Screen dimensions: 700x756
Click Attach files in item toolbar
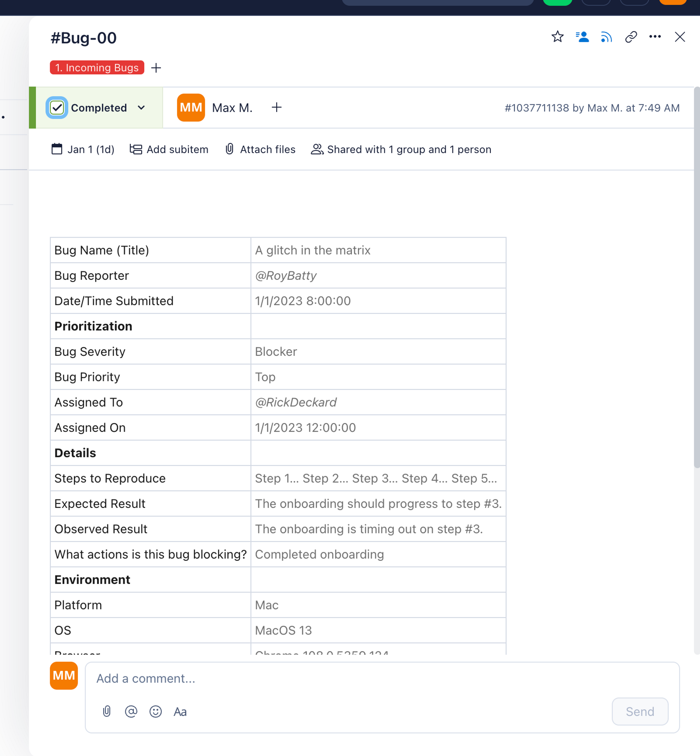click(260, 149)
